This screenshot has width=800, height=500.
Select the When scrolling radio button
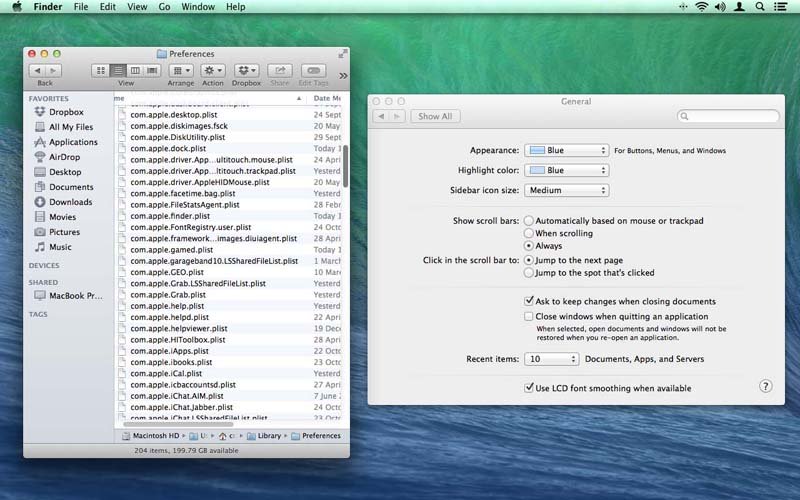[529, 233]
